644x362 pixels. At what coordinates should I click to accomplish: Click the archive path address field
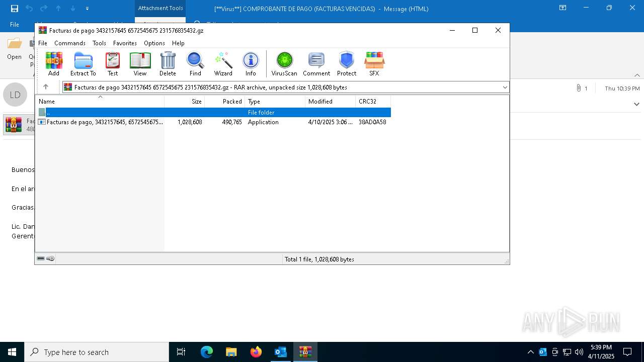pyautogui.click(x=285, y=87)
